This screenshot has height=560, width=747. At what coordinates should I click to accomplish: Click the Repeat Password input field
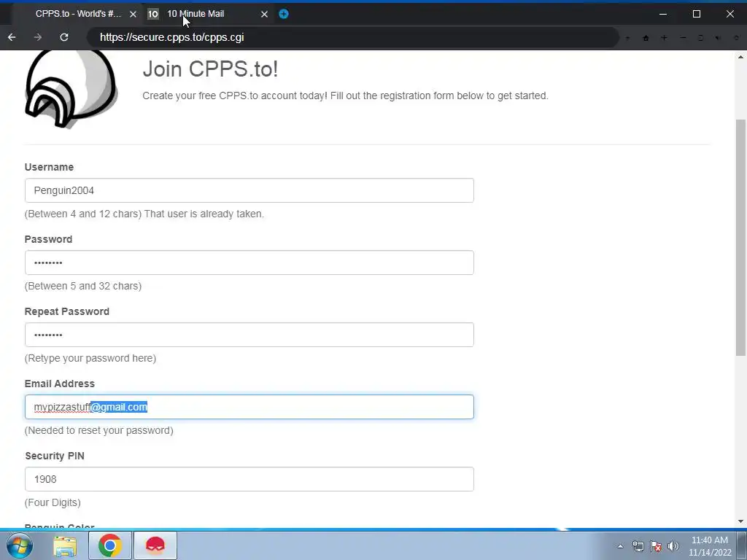249,335
